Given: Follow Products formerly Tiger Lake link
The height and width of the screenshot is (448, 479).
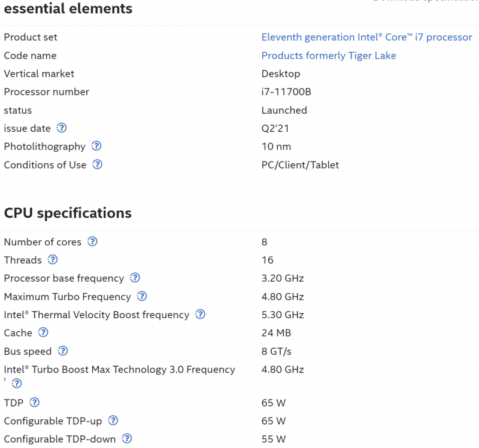Looking at the screenshot, I should pyautogui.click(x=329, y=56).
